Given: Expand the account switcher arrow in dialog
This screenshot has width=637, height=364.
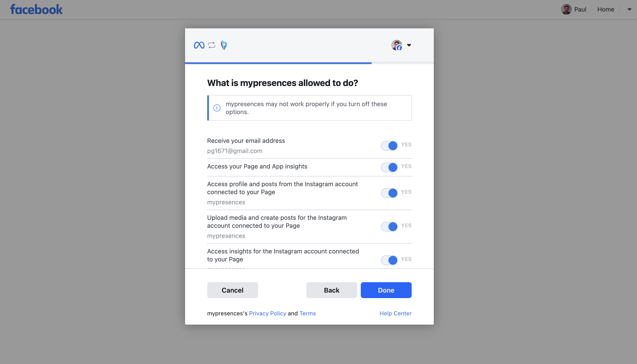Looking at the screenshot, I should click(409, 45).
